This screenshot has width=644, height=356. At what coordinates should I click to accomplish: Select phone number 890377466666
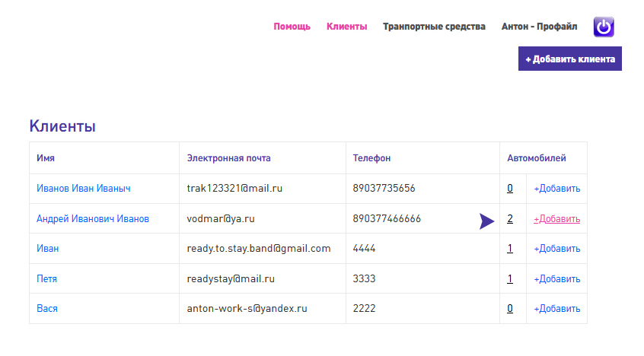tap(387, 219)
